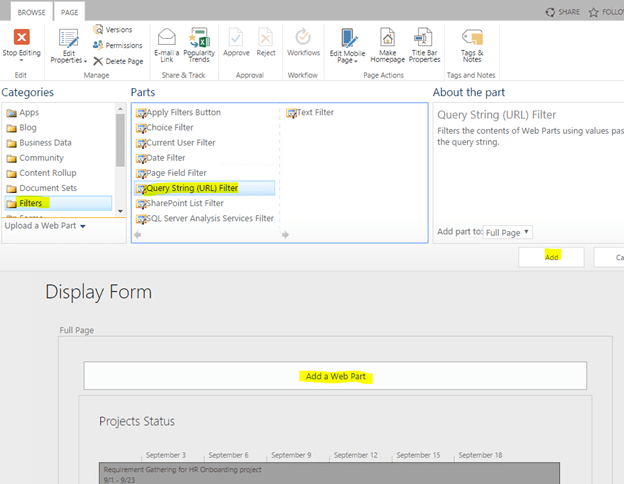The height and width of the screenshot is (484, 624).
Task: Choose the Date Filter part
Action: click(x=160, y=158)
